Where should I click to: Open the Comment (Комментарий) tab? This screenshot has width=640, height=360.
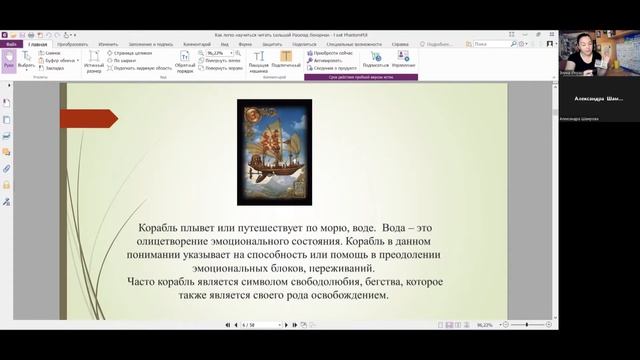pos(197,44)
